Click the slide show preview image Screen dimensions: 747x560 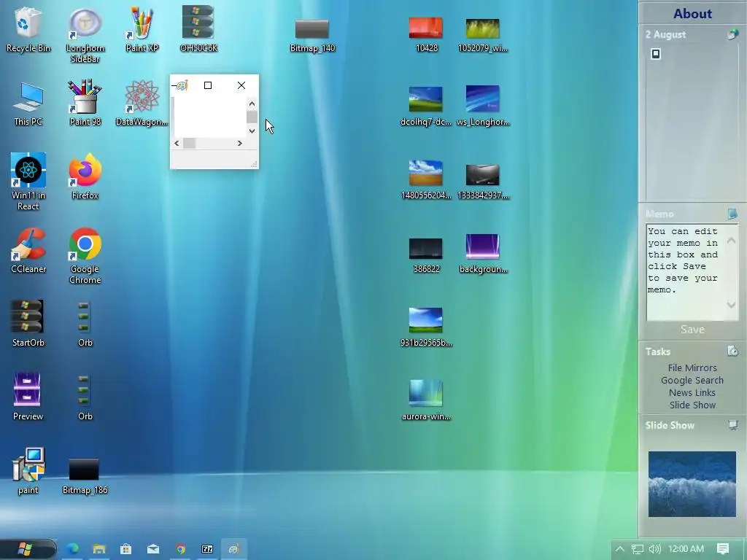point(692,484)
